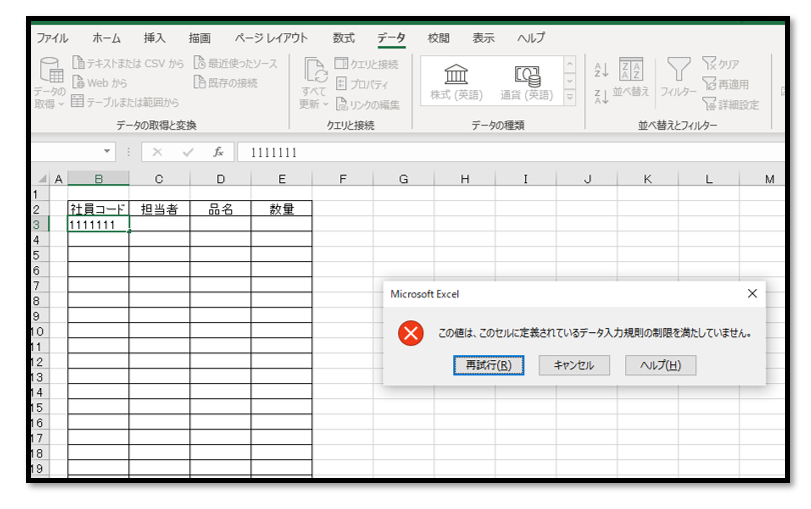Expand the data types gallery more arrow
The image size is (811, 509).
[x=569, y=98]
